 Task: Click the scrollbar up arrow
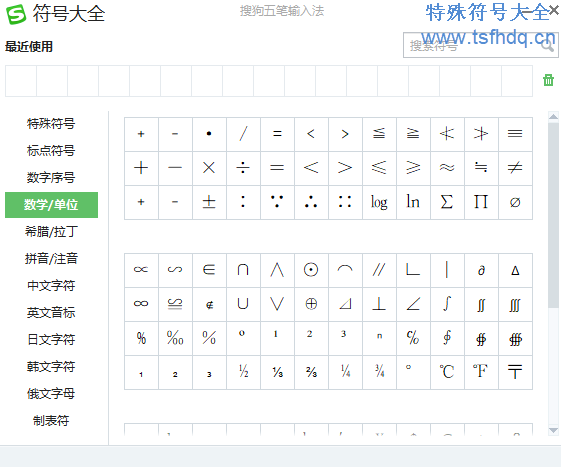(553, 116)
